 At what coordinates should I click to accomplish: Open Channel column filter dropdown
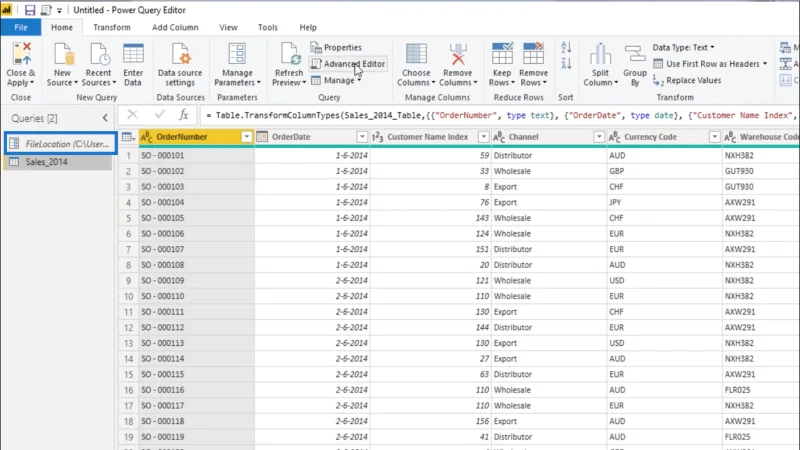tap(599, 137)
